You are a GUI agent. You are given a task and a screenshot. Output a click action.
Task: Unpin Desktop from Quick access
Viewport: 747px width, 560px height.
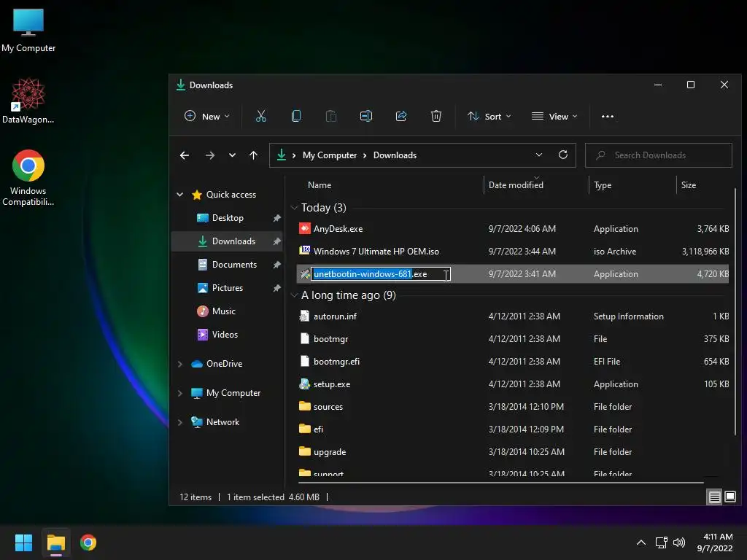pos(276,218)
